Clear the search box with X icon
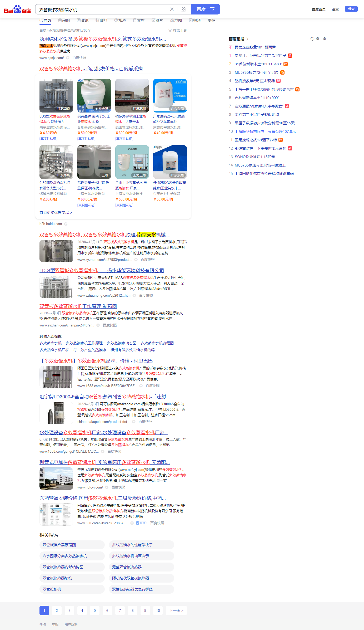The height and width of the screenshot is (630, 364). (x=172, y=9)
